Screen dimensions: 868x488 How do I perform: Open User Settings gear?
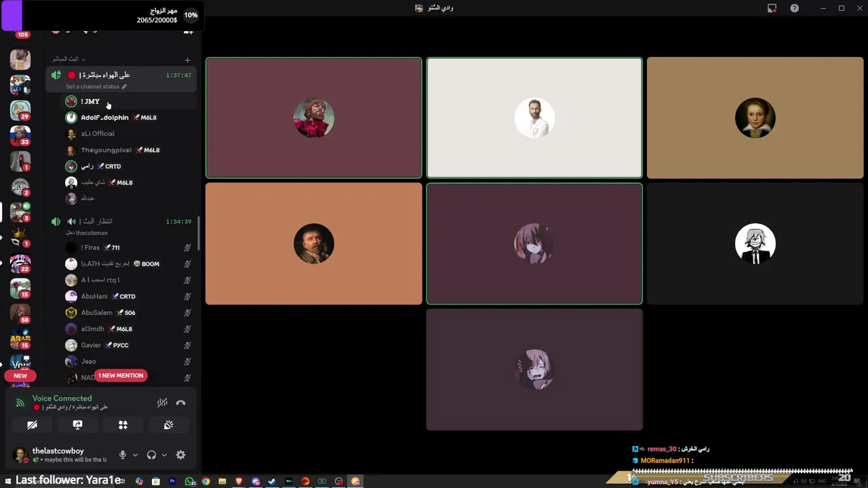(x=180, y=455)
